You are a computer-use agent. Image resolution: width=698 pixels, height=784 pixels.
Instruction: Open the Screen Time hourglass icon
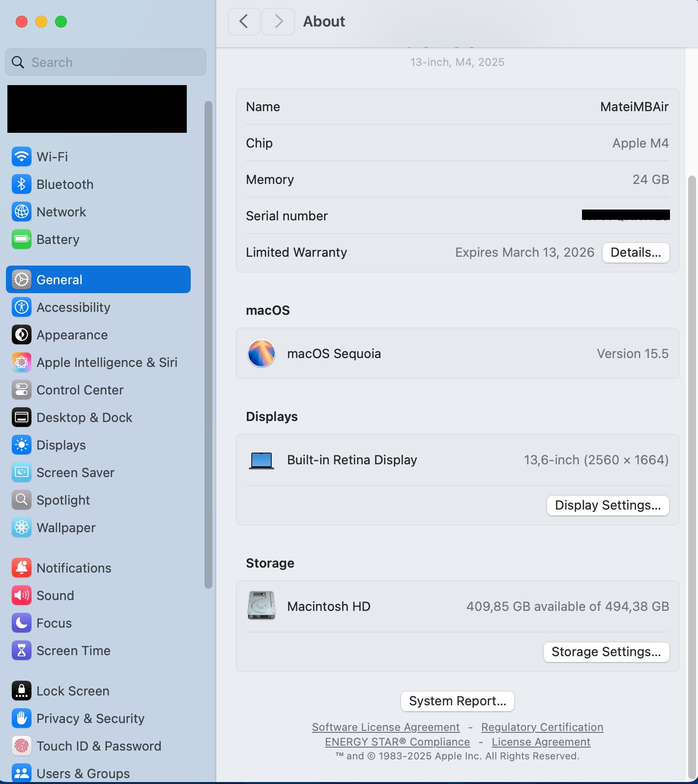point(22,651)
